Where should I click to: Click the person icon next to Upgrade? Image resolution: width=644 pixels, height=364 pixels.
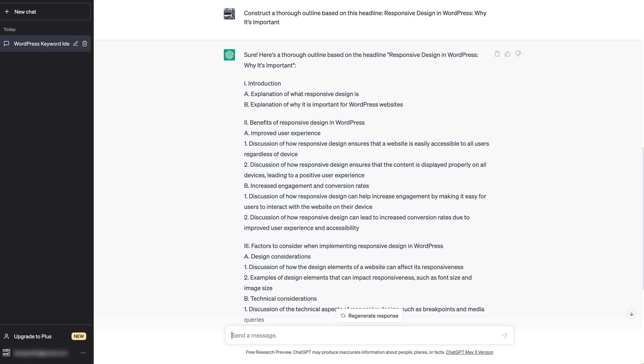click(x=6, y=336)
